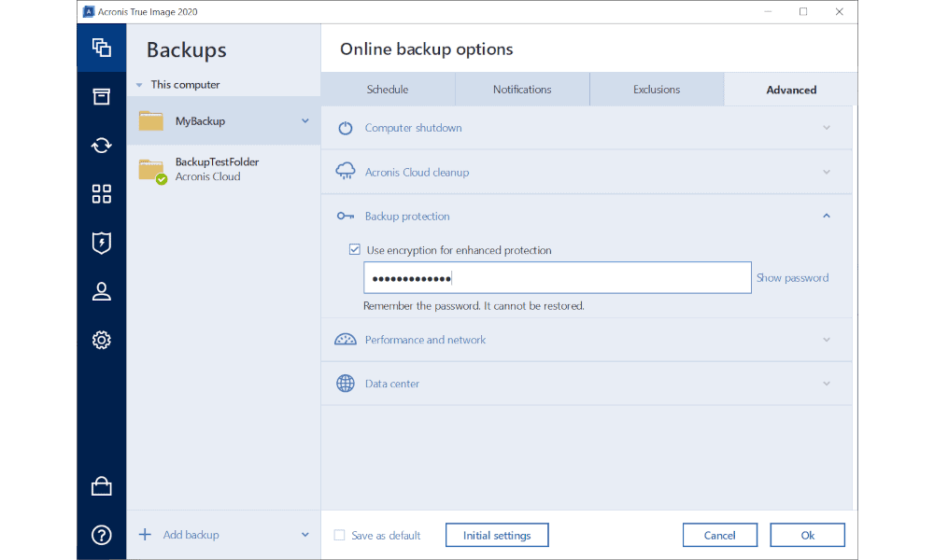Open the Backup section in the sidebar
The width and height of the screenshot is (934, 560).
pos(101,48)
